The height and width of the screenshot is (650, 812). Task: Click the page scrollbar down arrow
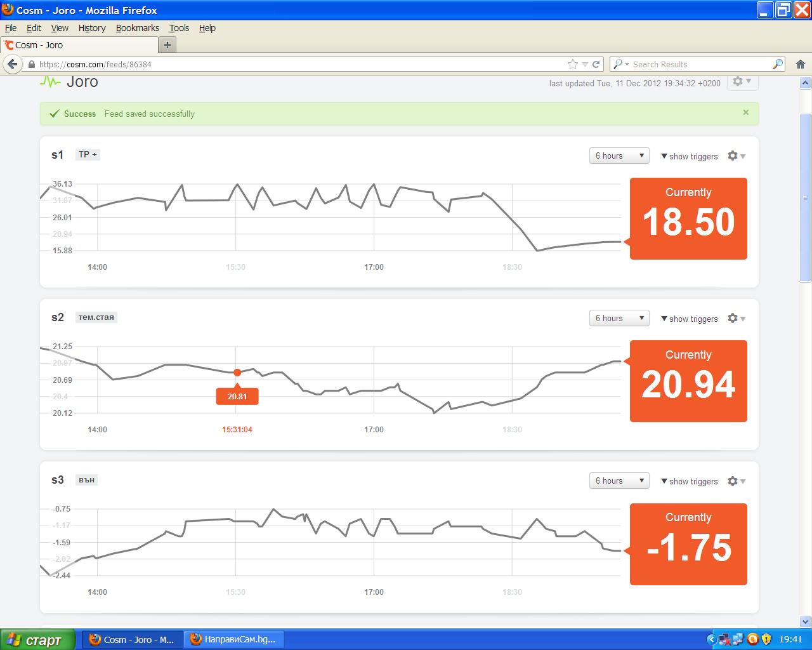coord(806,621)
